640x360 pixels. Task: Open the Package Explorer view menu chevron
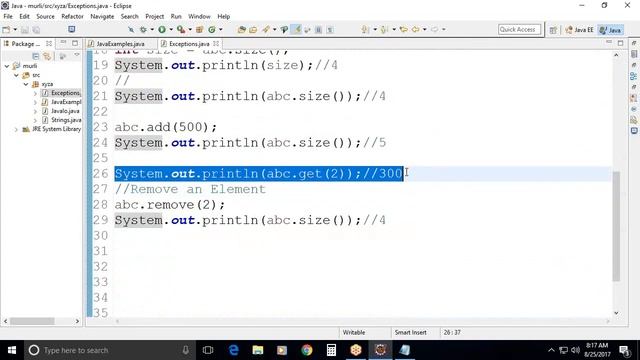click(76, 55)
